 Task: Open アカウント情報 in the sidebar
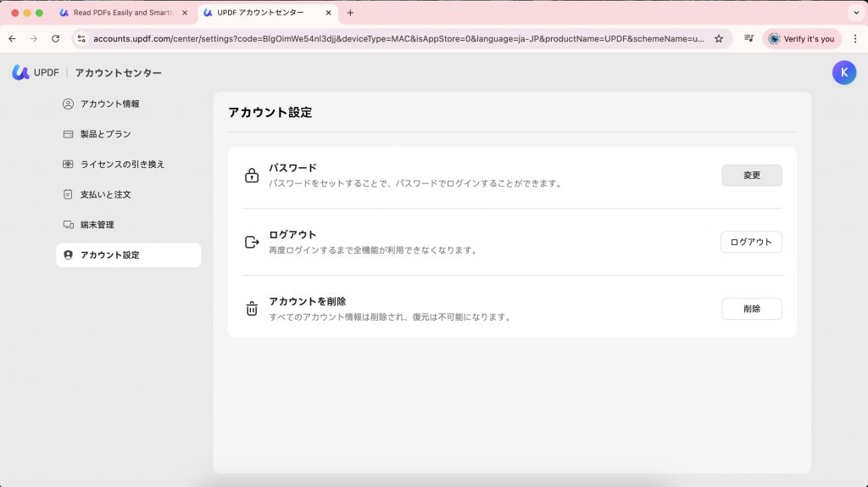click(x=129, y=104)
